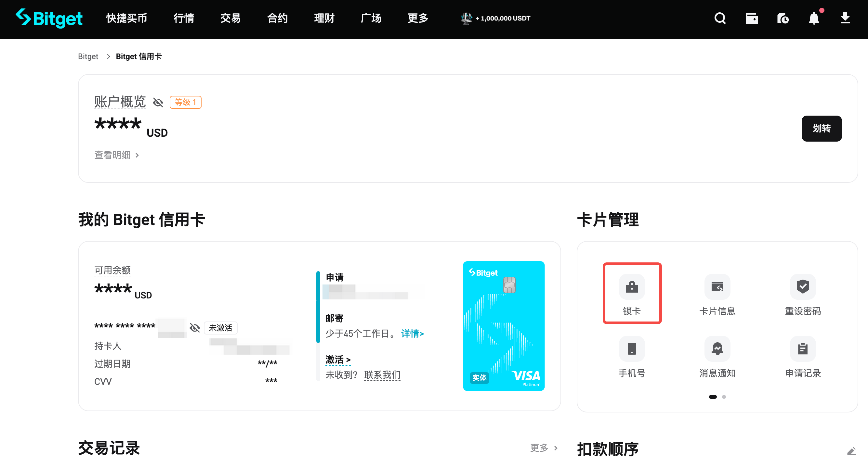Click the 划转 transfer button
Viewport: 868px width, 467px height.
tap(822, 128)
